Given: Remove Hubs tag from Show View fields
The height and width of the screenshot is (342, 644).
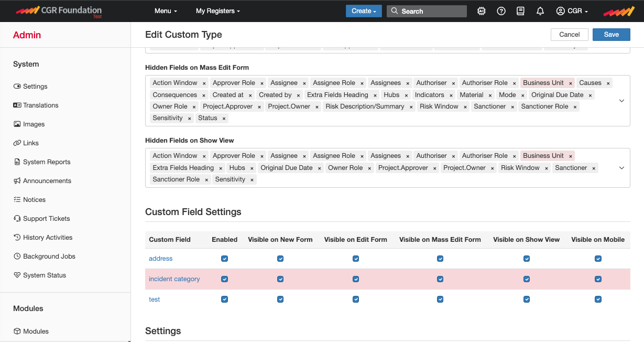Looking at the screenshot, I should coord(252,168).
